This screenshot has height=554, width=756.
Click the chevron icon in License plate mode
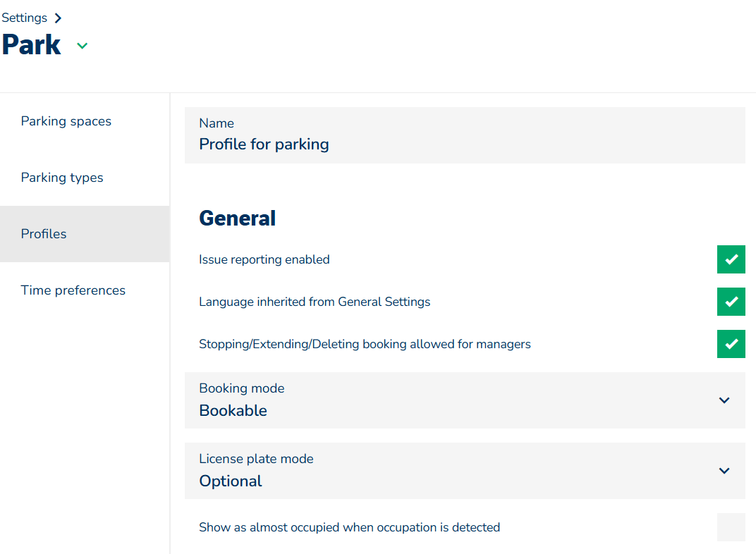pyautogui.click(x=724, y=471)
